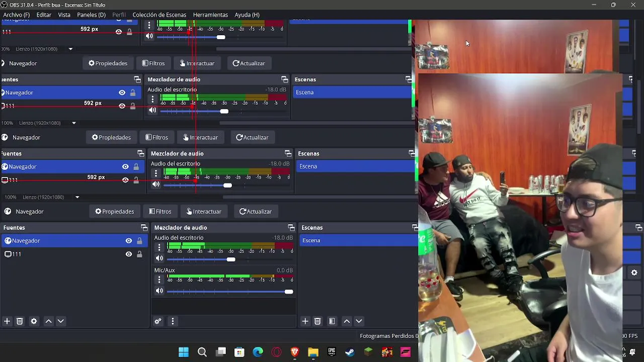644x362 pixels.
Task: Open advanced audio properties gears in mixer footer
Action: (x=158, y=321)
